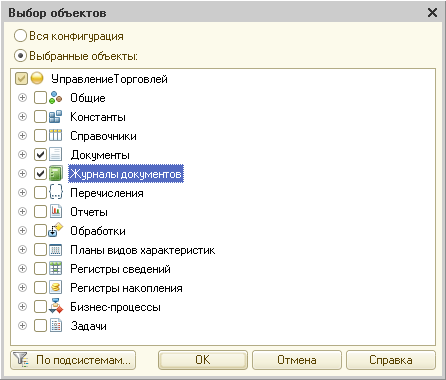Select the highlighted Журналы документов label
The image size is (446, 380).
tap(126, 174)
